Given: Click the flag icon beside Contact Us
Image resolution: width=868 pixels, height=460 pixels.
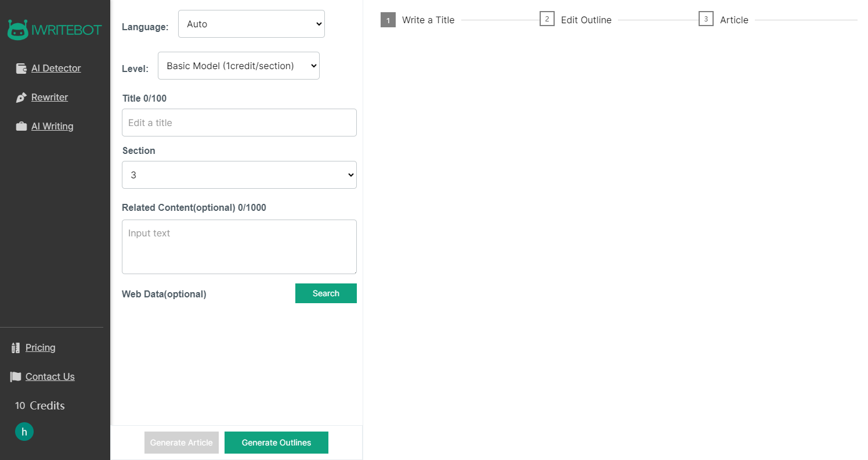Looking at the screenshot, I should pos(16,377).
